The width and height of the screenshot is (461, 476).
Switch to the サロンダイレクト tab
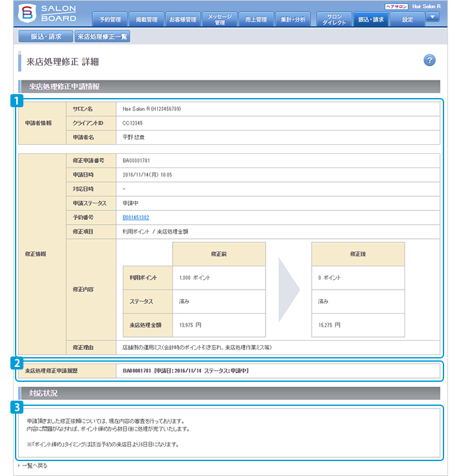[335, 19]
